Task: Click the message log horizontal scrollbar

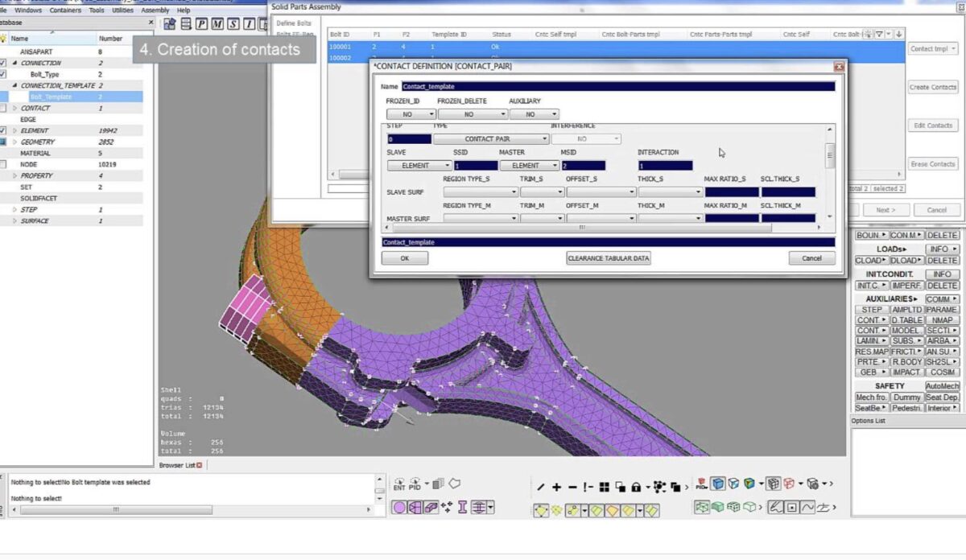Action: click(116, 510)
